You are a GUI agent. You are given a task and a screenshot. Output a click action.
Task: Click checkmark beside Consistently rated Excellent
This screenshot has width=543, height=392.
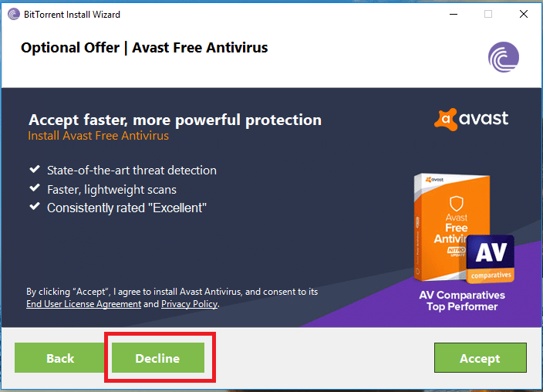point(35,206)
